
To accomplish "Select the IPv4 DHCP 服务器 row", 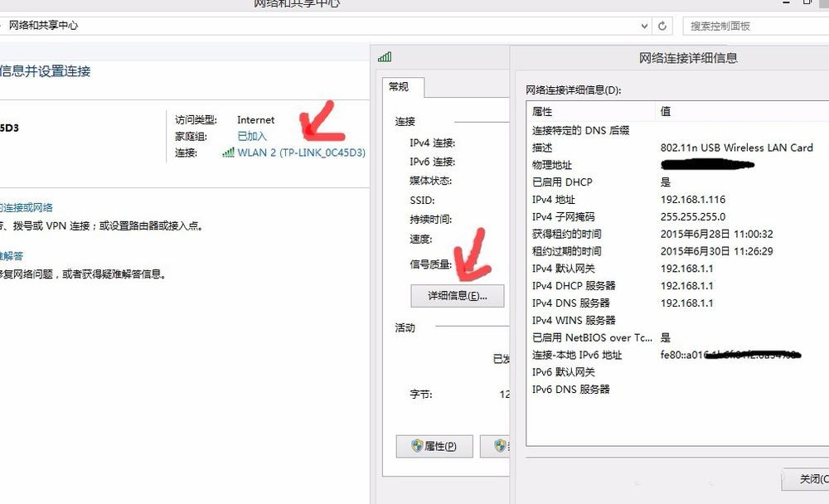I will point(678,286).
